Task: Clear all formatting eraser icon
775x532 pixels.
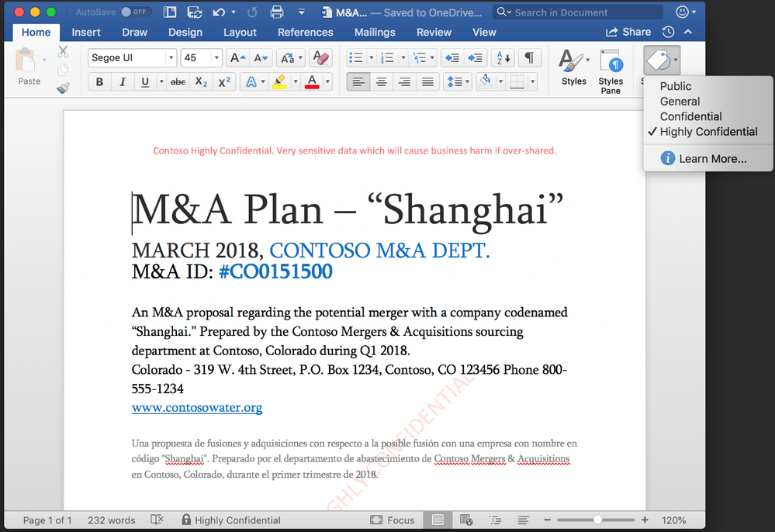Action: point(320,58)
